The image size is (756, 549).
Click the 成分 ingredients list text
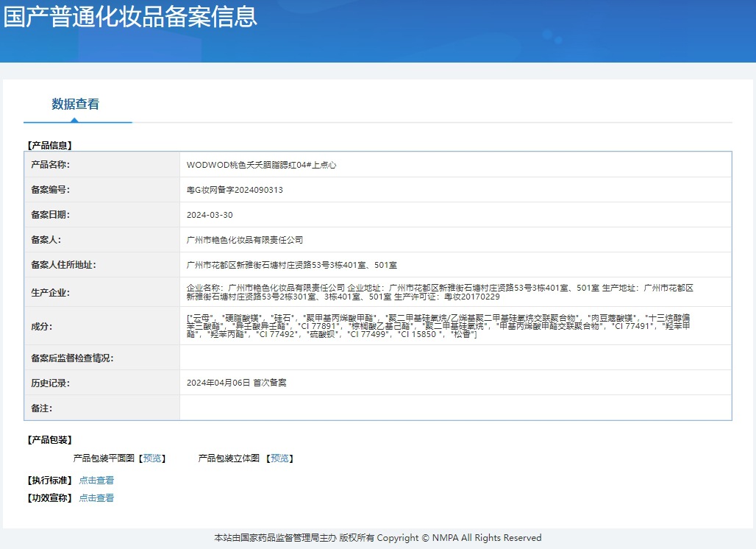pos(438,326)
